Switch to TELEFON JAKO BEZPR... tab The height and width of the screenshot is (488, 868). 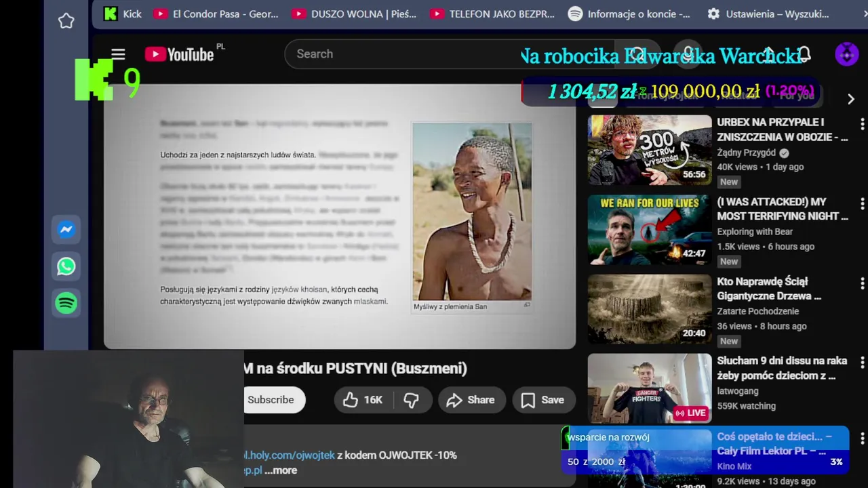point(492,14)
